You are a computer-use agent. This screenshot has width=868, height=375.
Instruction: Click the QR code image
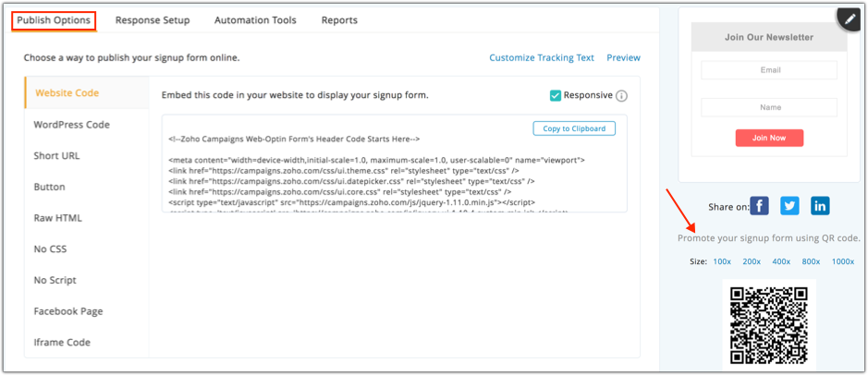[x=769, y=326]
